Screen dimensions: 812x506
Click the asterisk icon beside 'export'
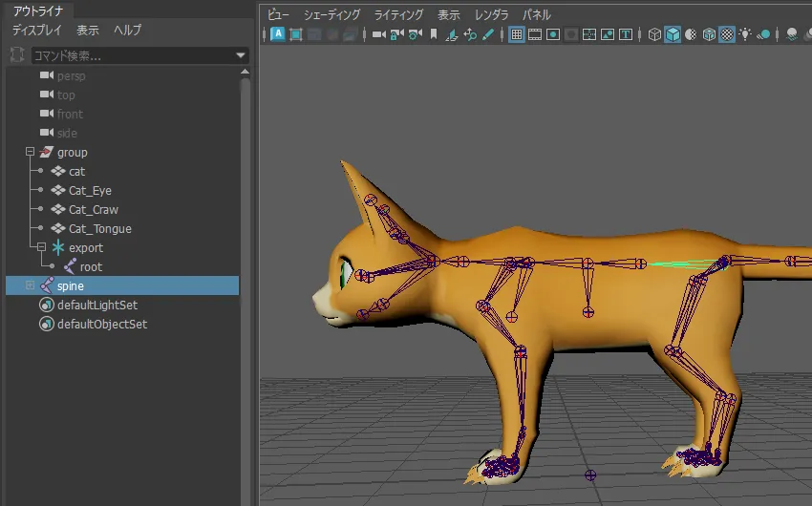pos(58,247)
